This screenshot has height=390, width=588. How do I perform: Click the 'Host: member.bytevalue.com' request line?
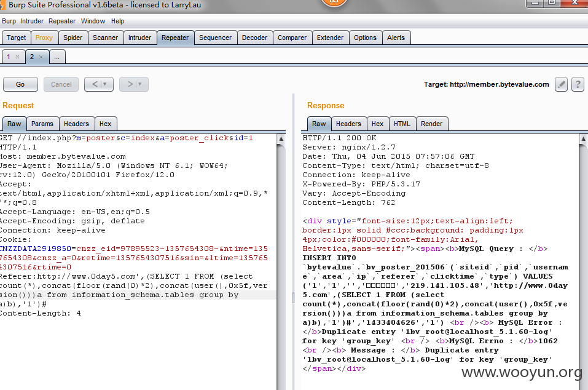pos(63,156)
